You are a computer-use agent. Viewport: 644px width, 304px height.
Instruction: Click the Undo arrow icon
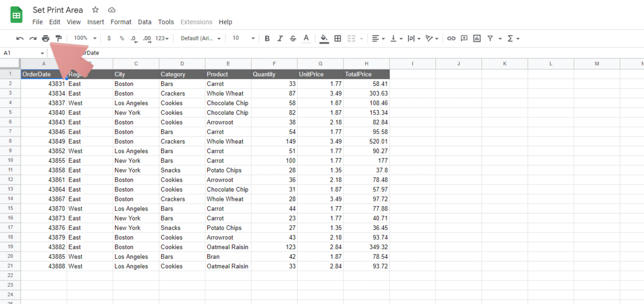20,39
